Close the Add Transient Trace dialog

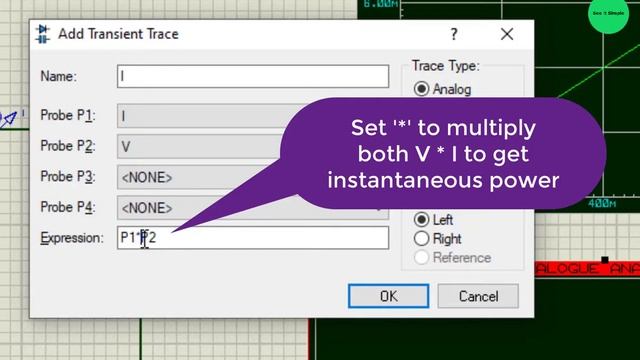[x=507, y=34]
